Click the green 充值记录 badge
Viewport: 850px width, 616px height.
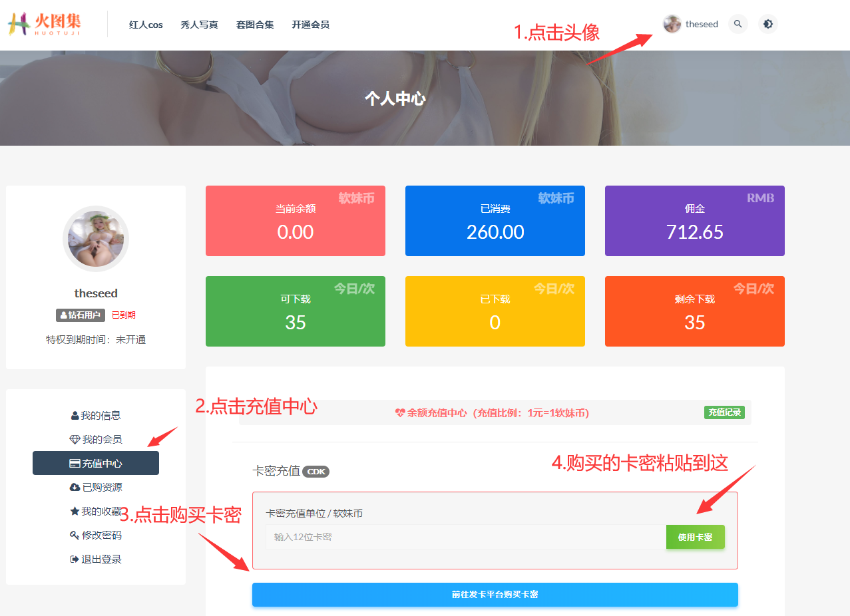[x=724, y=412]
